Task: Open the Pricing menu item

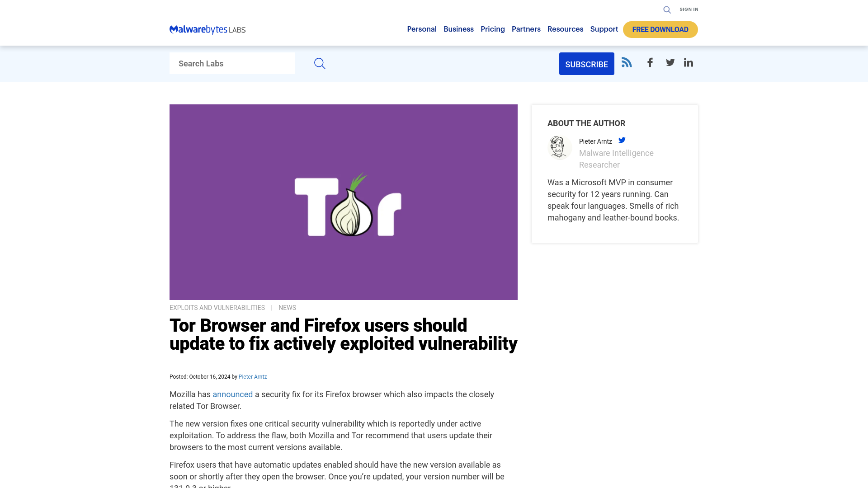Action: (492, 29)
